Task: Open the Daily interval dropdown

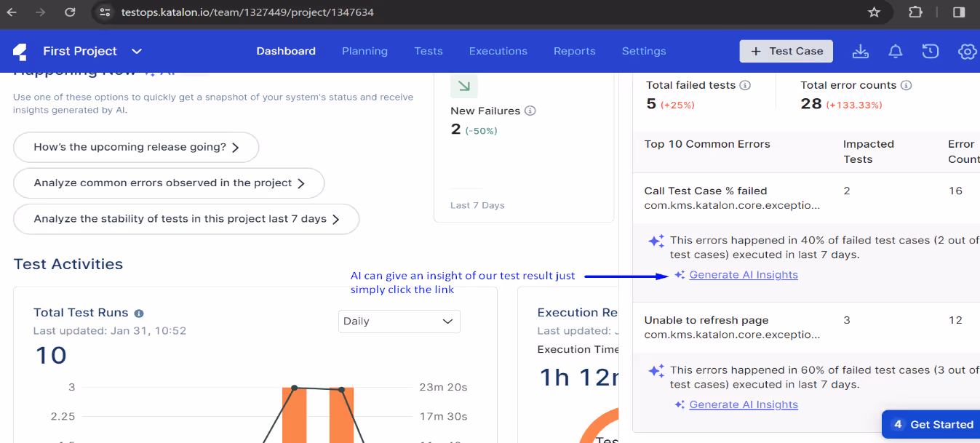Action: [399, 322]
